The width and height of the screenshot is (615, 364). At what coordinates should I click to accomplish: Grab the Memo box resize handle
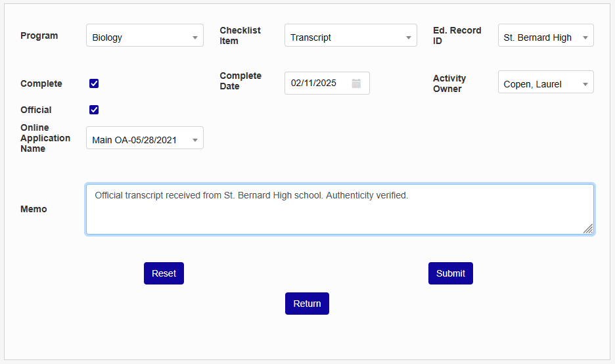tap(588, 229)
